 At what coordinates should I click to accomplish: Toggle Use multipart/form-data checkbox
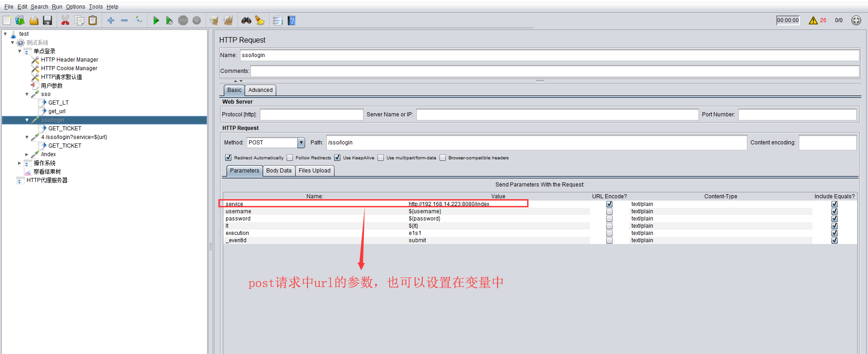tap(381, 158)
